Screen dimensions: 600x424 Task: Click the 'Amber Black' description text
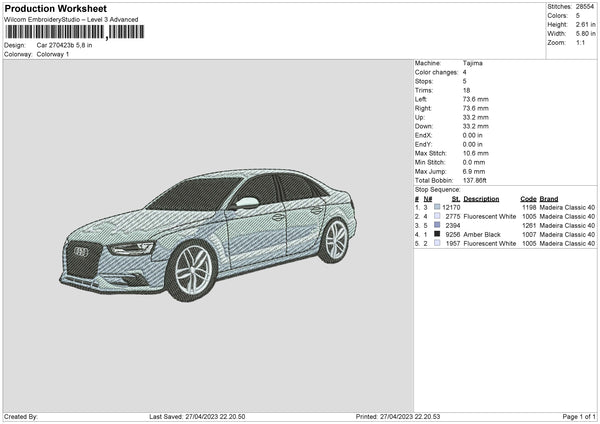(x=482, y=235)
